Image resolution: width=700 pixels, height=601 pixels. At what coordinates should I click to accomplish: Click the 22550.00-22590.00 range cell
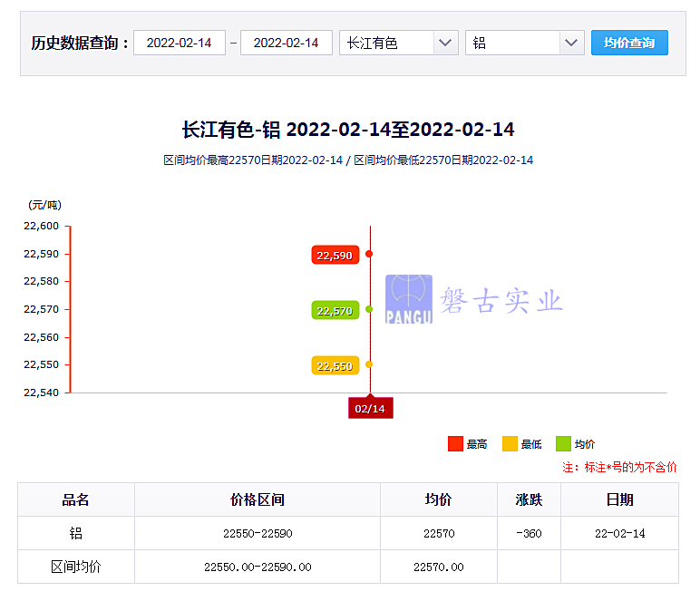pyautogui.click(x=258, y=567)
